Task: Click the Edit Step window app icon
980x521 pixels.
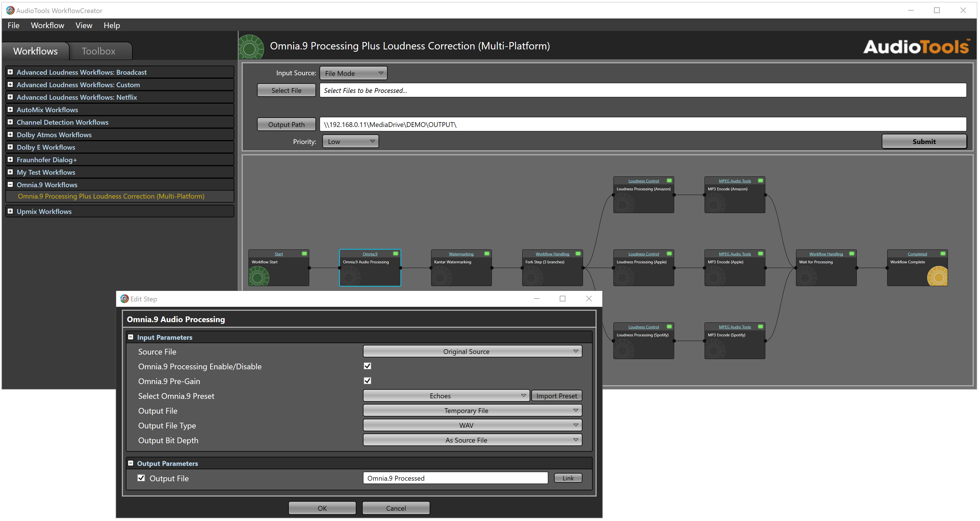Action: [124, 299]
